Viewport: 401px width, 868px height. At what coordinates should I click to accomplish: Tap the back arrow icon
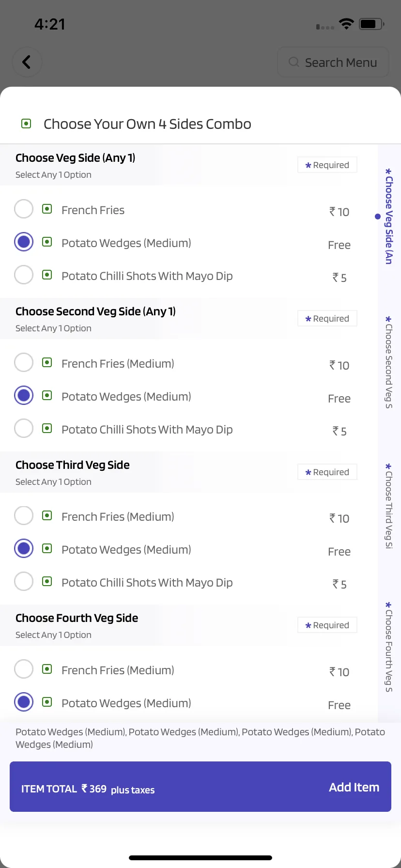click(x=27, y=62)
